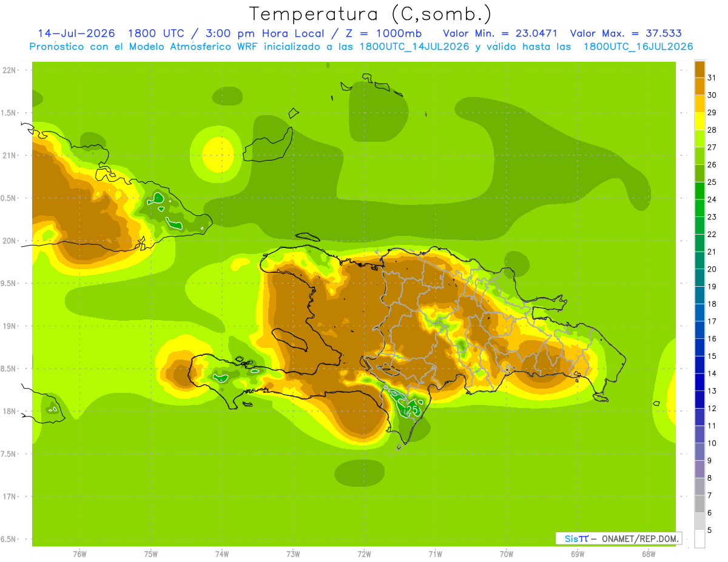Click the '18N' latitude axis label

coord(10,411)
